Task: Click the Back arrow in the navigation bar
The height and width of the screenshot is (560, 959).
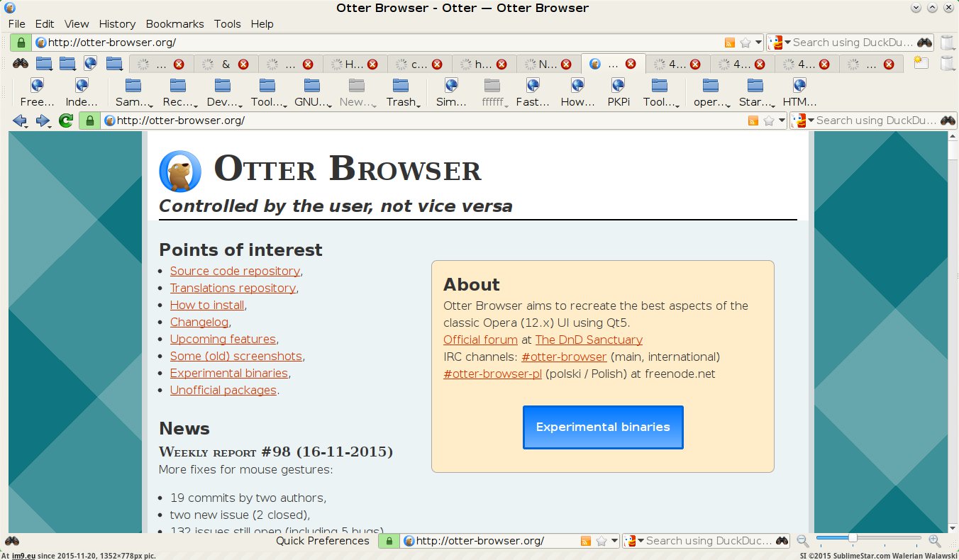Action: (x=19, y=121)
